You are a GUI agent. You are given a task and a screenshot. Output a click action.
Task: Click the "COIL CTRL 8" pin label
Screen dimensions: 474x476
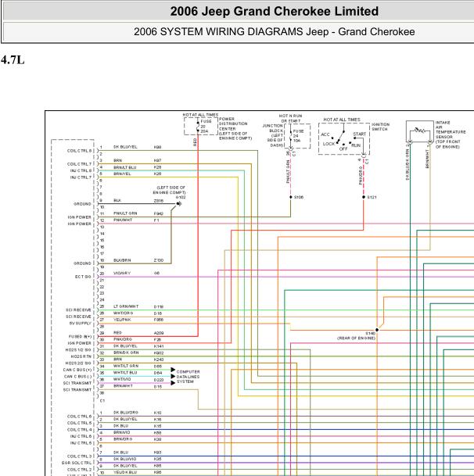[x=79, y=151]
